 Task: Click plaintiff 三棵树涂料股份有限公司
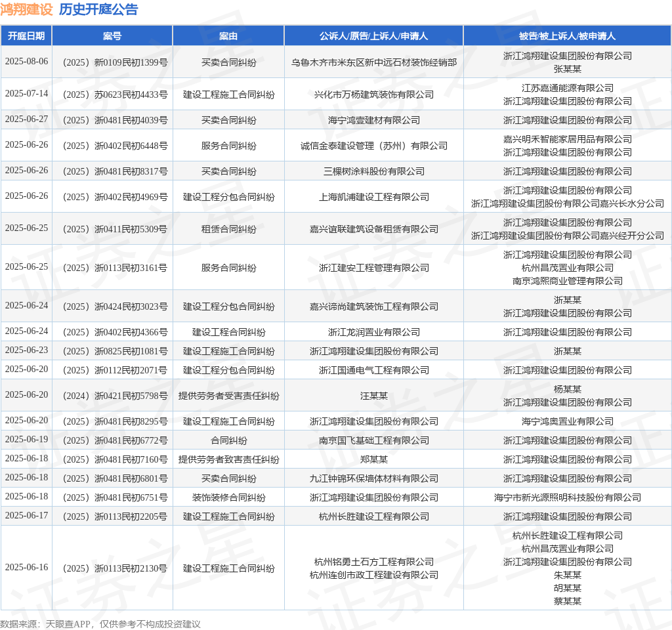[x=373, y=171]
